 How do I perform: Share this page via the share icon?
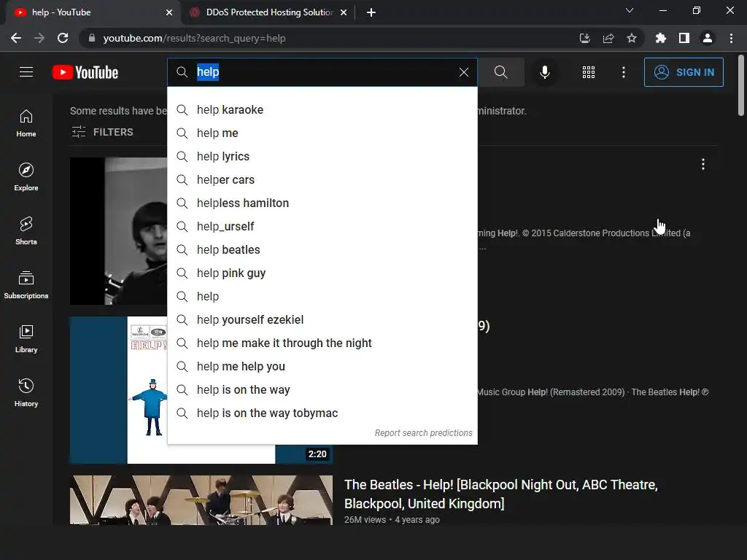click(608, 38)
